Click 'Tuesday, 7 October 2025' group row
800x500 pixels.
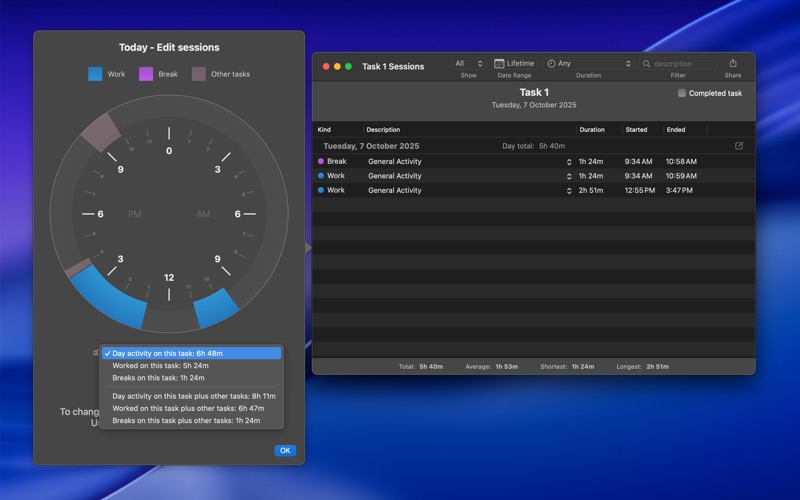(x=534, y=146)
